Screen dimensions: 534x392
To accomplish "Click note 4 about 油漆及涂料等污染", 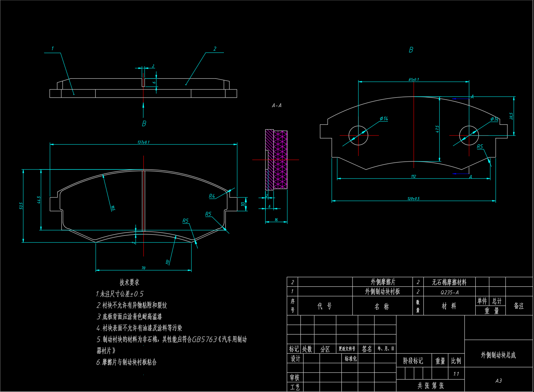I will pos(139,328).
